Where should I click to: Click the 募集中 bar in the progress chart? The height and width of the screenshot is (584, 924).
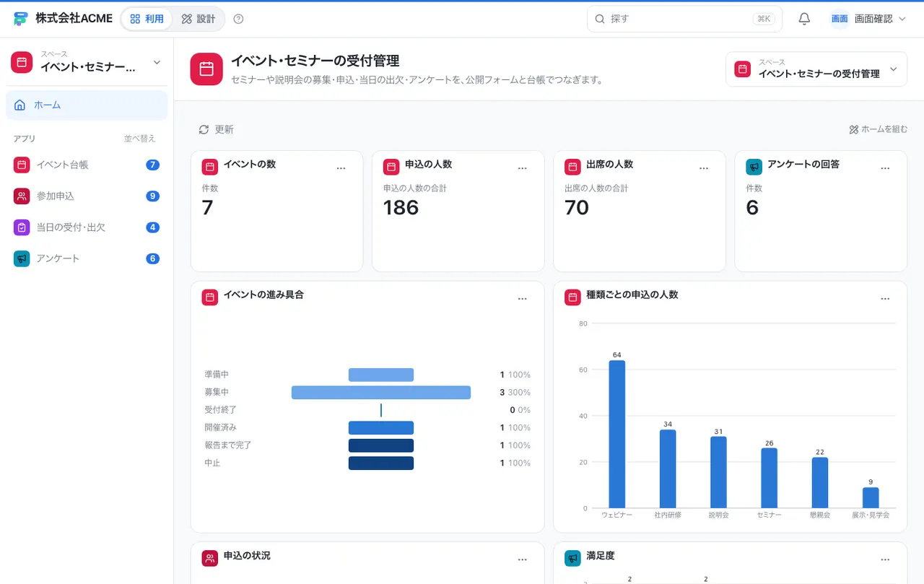pos(381,393)
